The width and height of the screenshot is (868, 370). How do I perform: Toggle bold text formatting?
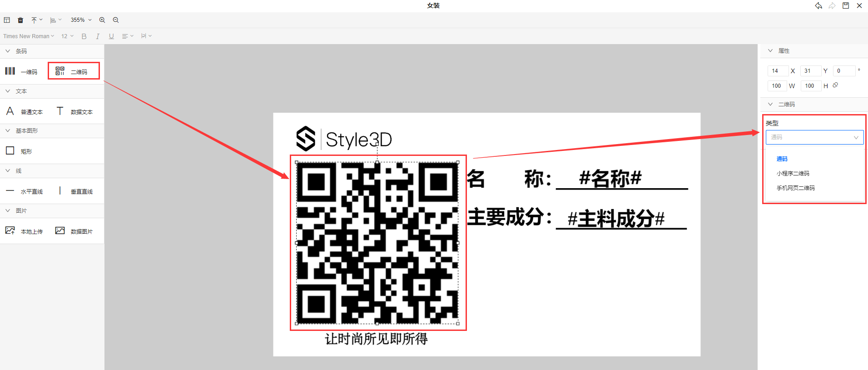pos(84,36)
